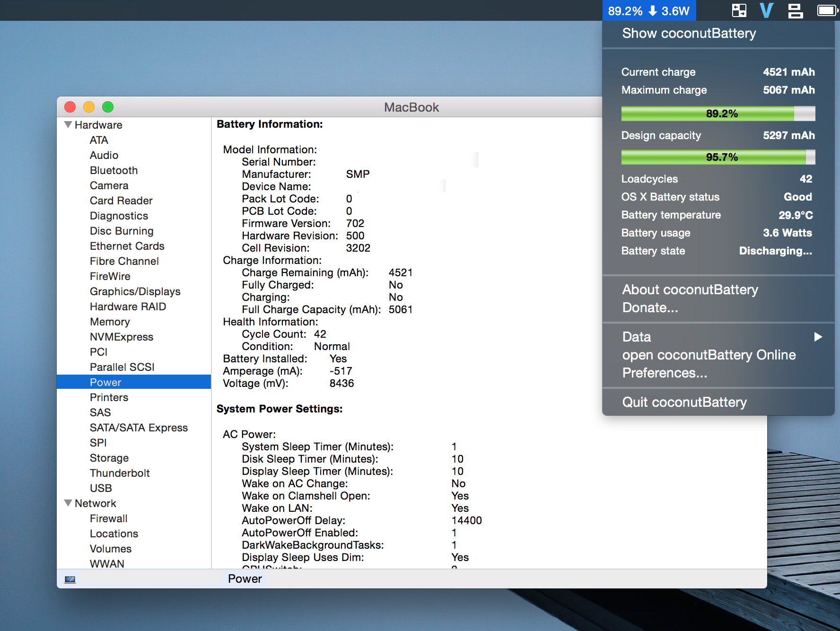The height and width of the screenshot is (631, 840).
Task: Select Donate... menu entry
Action: [650, 307]
